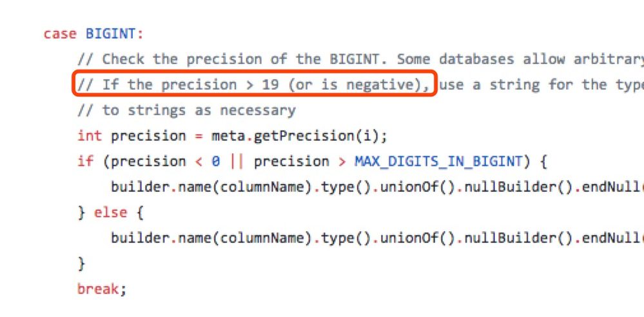Click the 'int' type keyword
Screen dimensions: 644x317
(x=90, y=136)
